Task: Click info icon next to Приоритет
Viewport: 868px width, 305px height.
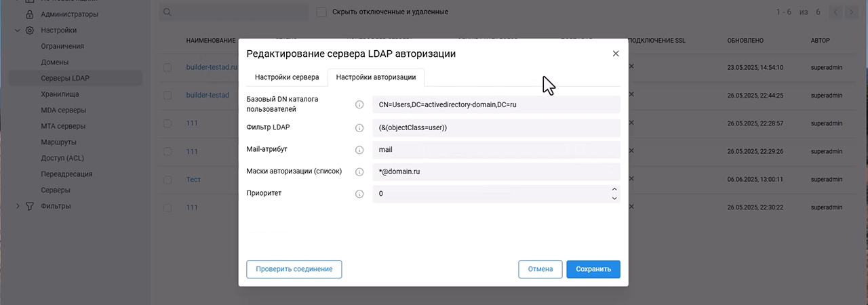Action: point(359,194)
